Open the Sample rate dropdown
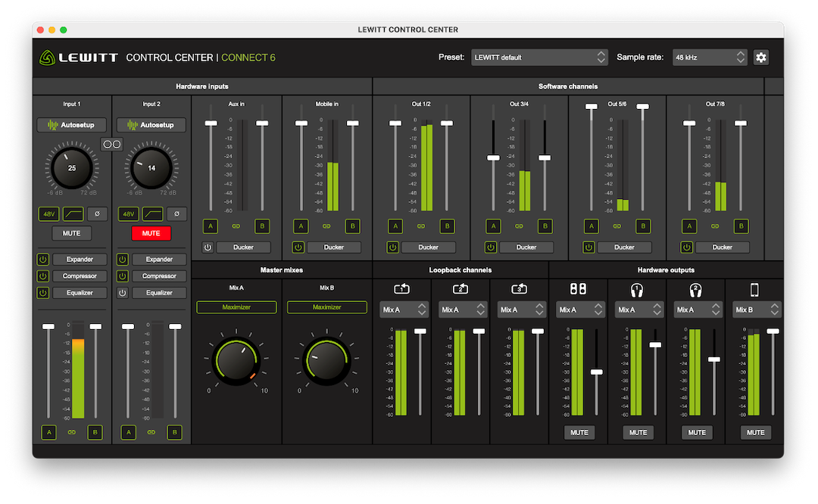 [710, 57]
